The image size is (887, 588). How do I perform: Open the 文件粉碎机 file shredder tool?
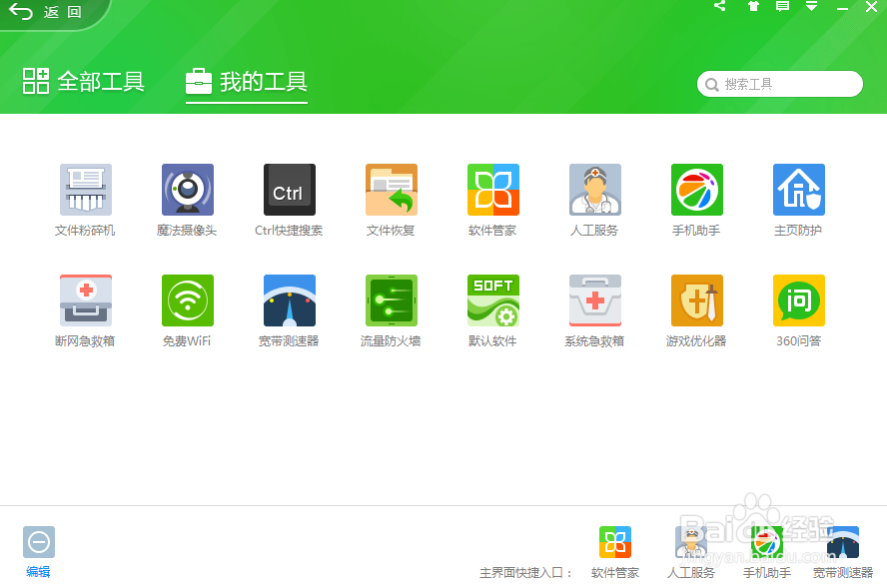pos(86,190)
